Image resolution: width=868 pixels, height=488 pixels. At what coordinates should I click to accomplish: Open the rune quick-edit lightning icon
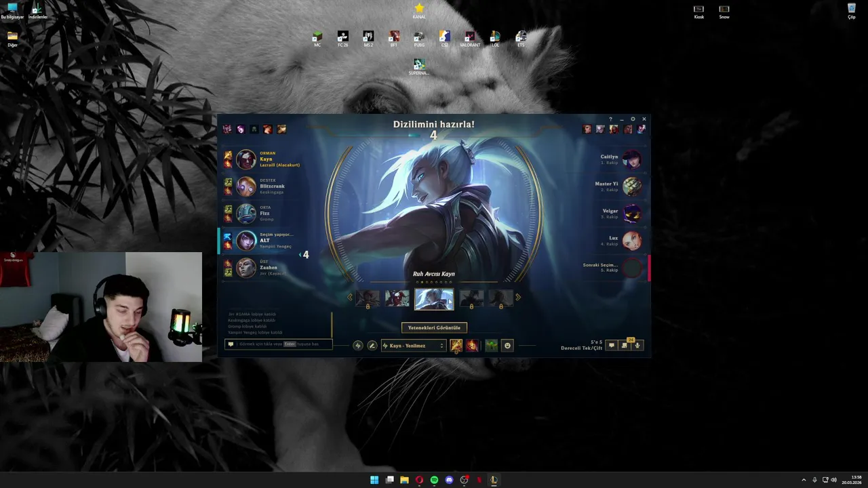pyautogui.click(x=358, y=346)
